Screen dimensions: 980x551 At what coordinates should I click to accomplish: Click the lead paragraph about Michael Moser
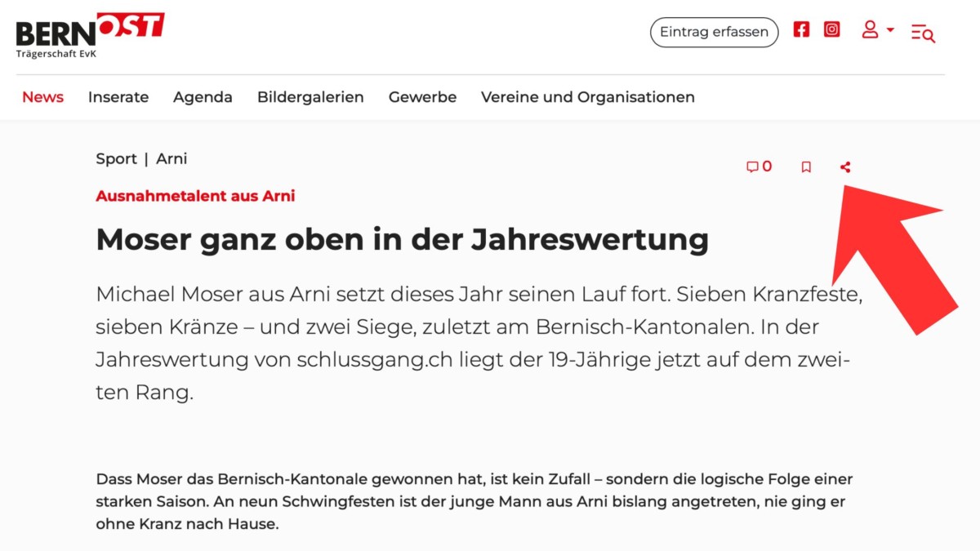479,343
